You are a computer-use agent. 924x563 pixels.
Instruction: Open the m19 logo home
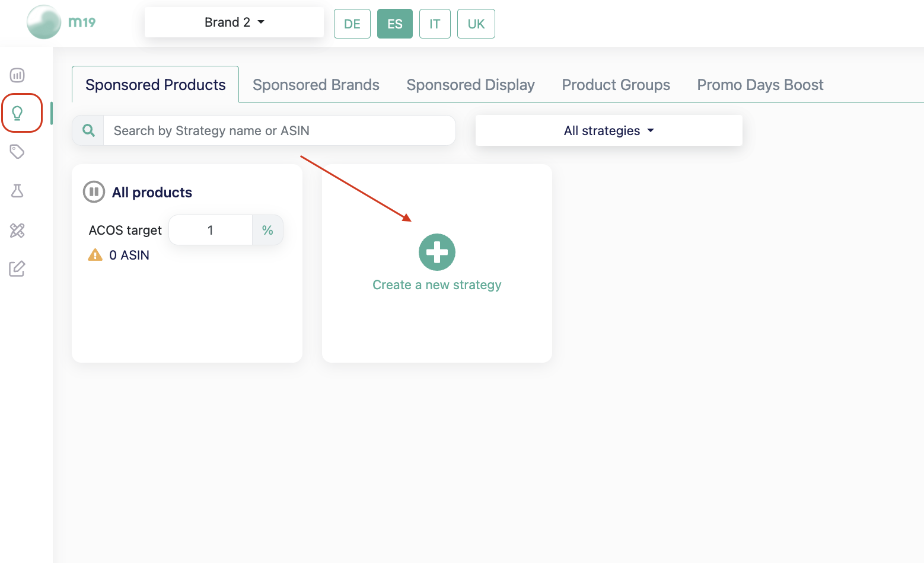61,23
